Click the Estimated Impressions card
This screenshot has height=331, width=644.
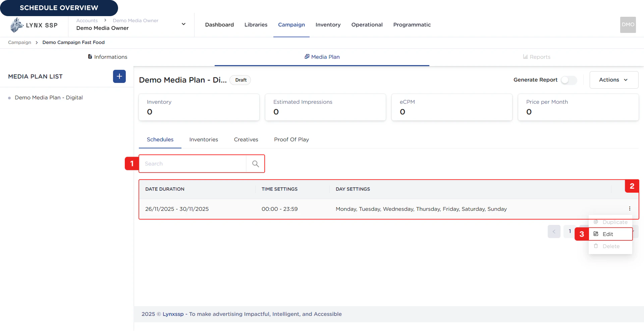[x=325, y=107]
